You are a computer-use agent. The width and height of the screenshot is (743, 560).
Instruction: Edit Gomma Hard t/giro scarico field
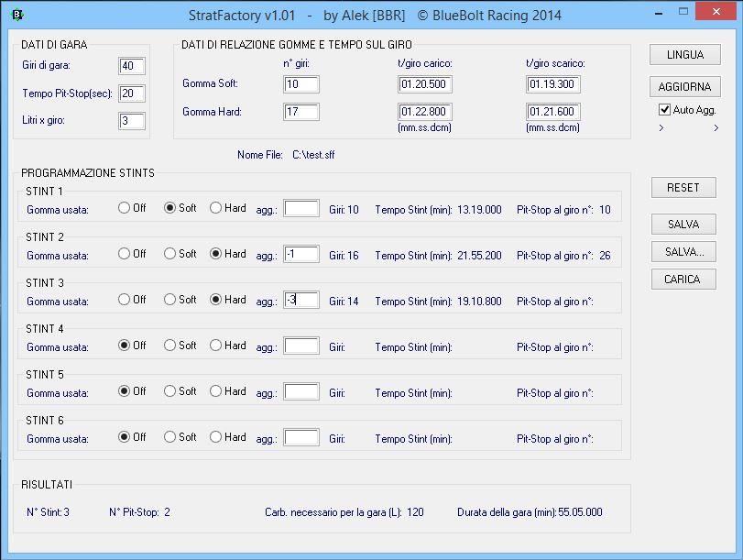[553, 112]
